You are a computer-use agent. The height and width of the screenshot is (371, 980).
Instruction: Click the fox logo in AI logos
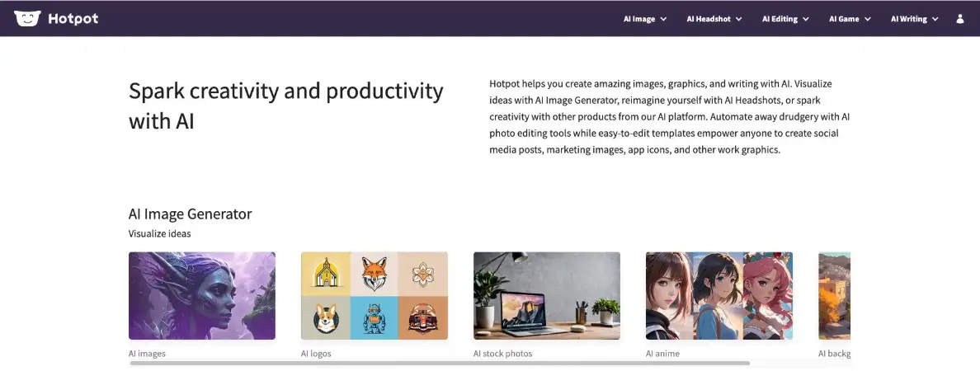374,274
